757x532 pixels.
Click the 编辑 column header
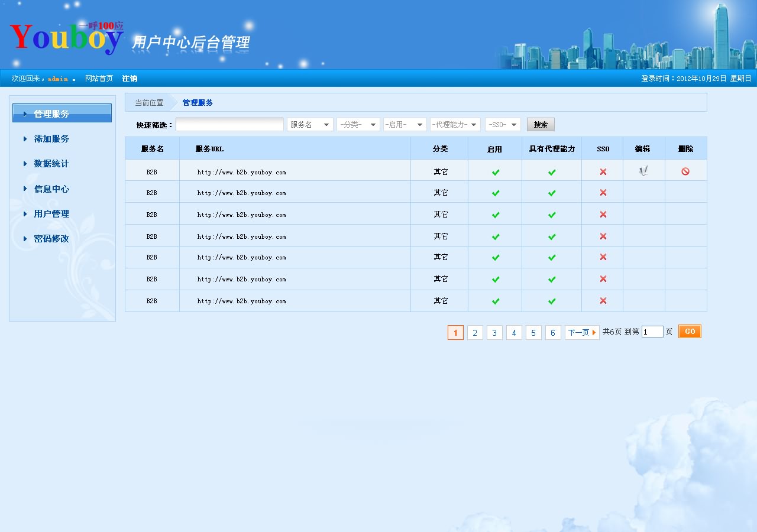coord(643,149)
